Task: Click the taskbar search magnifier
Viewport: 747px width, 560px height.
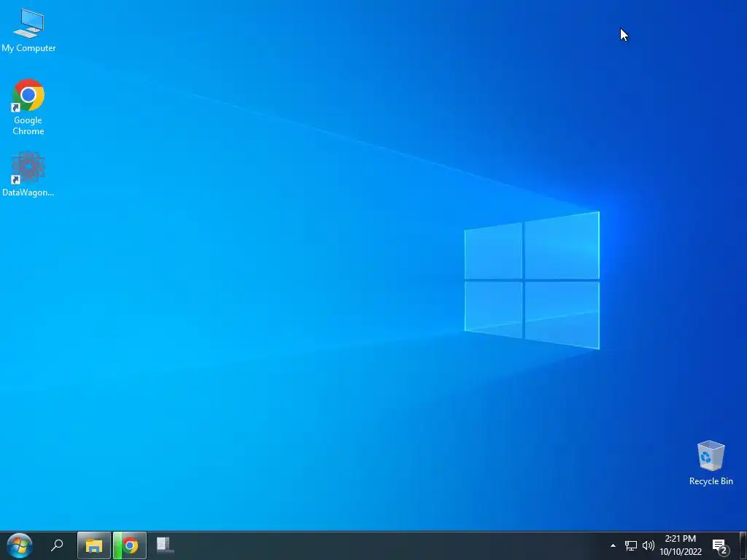Action: click(x=57, y=545)
